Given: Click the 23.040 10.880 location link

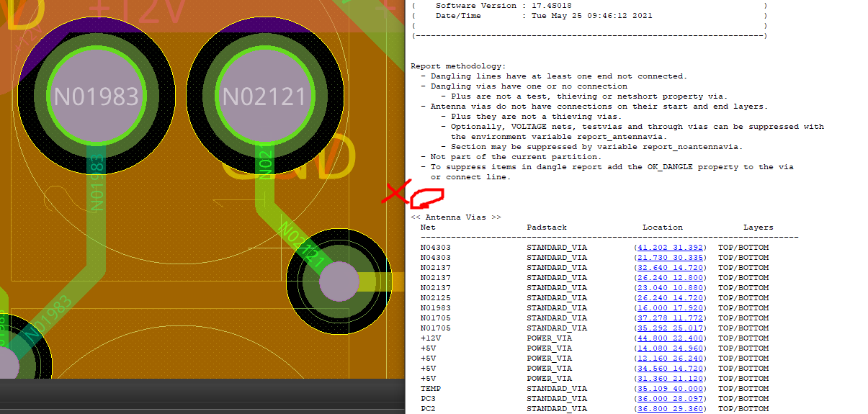Looking at the screenshot, I should pos(671,287).
